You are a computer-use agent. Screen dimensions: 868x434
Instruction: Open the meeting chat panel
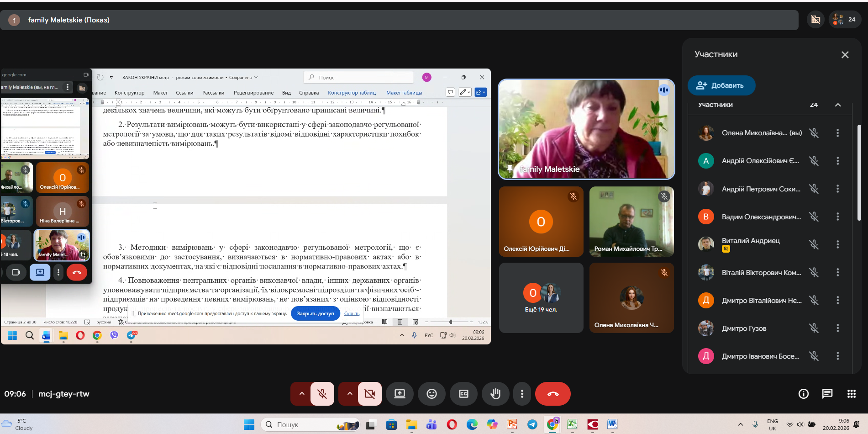[x=827, y=394]
